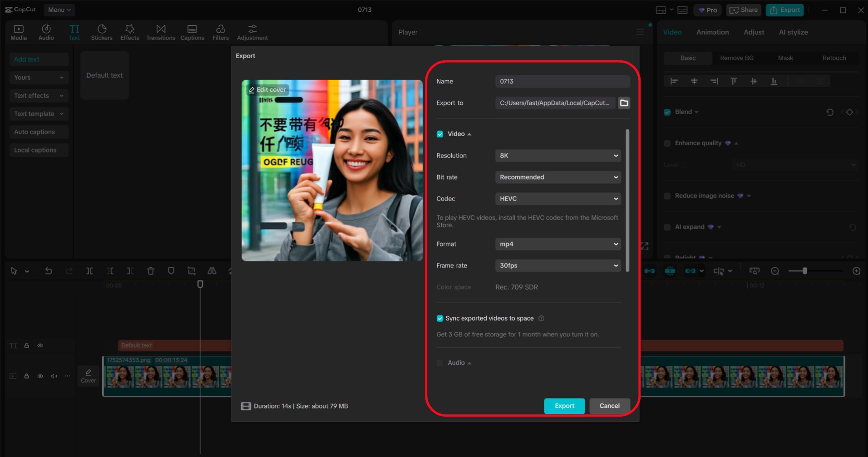Toggle the Blend checkbox
868x457 pixels.
(x=667, y=112)
